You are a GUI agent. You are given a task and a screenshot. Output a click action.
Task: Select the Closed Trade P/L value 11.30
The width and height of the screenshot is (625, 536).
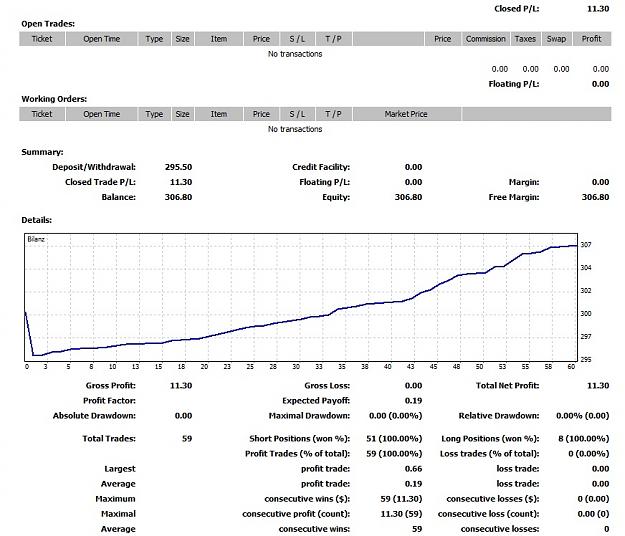click(x=181, y=182)
